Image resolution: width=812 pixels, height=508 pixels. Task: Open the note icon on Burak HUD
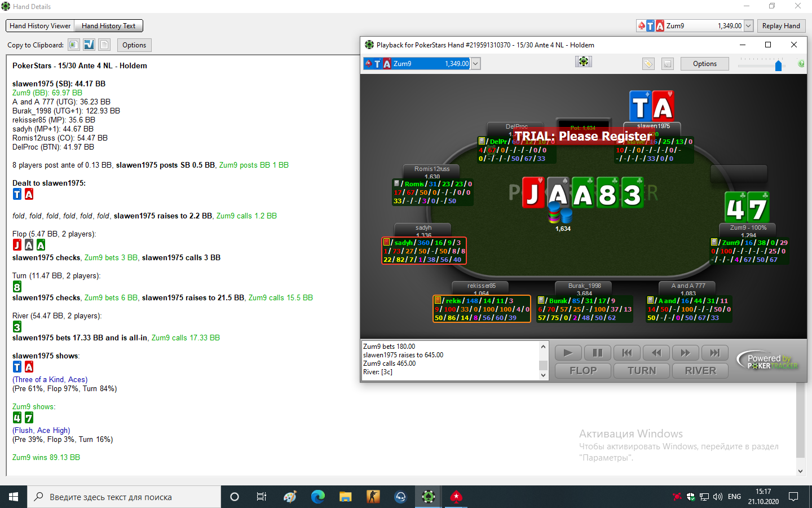point(541,300)
